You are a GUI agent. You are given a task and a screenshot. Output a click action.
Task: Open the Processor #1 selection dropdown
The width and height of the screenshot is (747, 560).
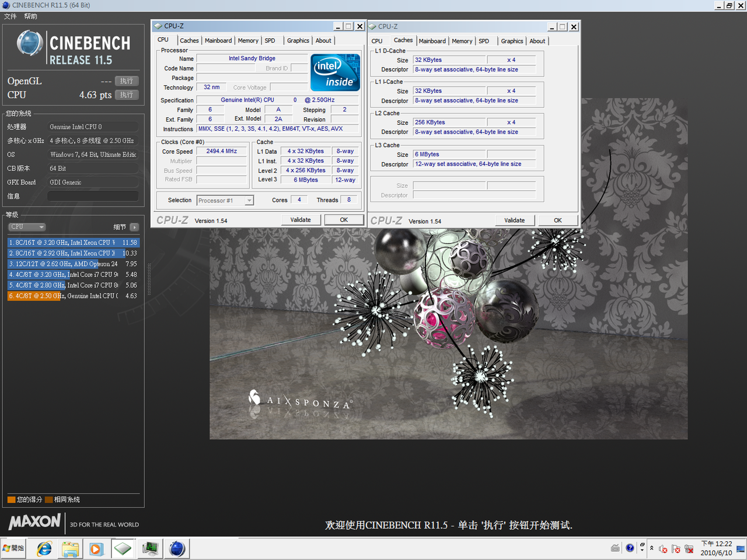225,200
